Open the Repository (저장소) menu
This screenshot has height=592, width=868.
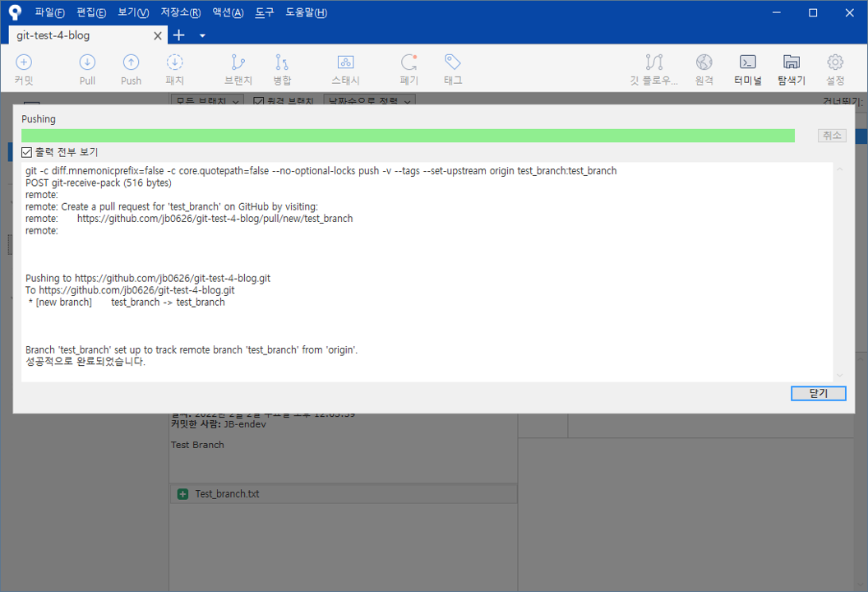181,12
